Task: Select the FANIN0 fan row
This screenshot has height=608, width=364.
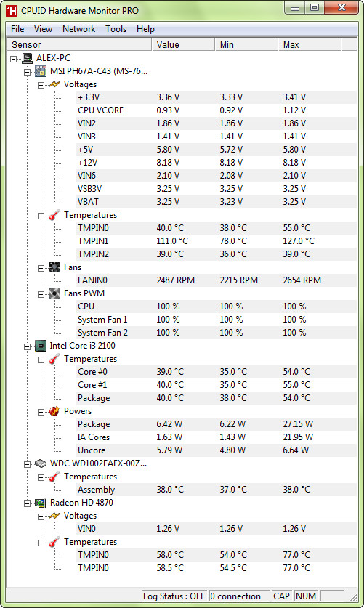Action: pos(217,280)
